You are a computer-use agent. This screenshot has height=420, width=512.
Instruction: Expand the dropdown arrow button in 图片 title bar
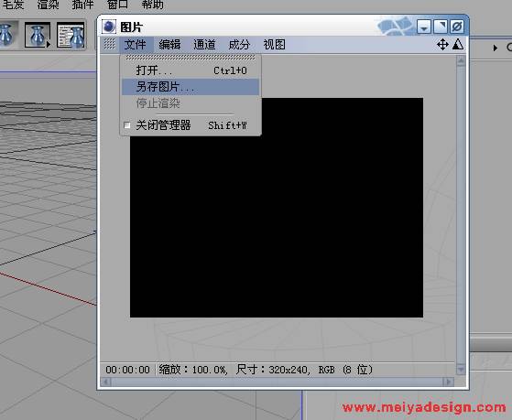[424, 27]
